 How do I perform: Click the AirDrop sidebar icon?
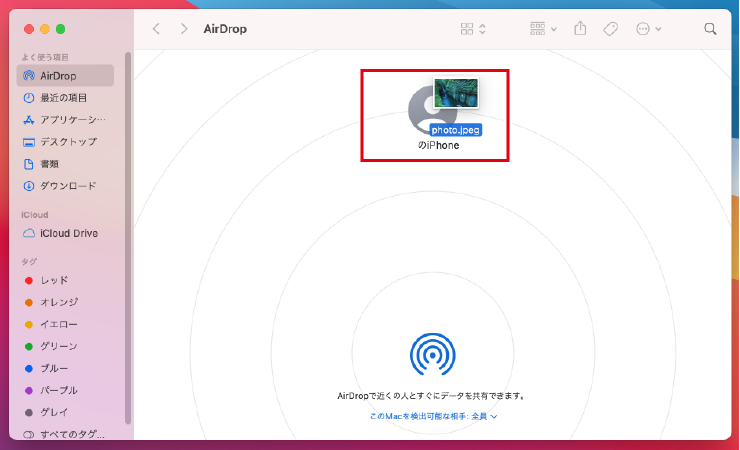(x=29, y=75)
